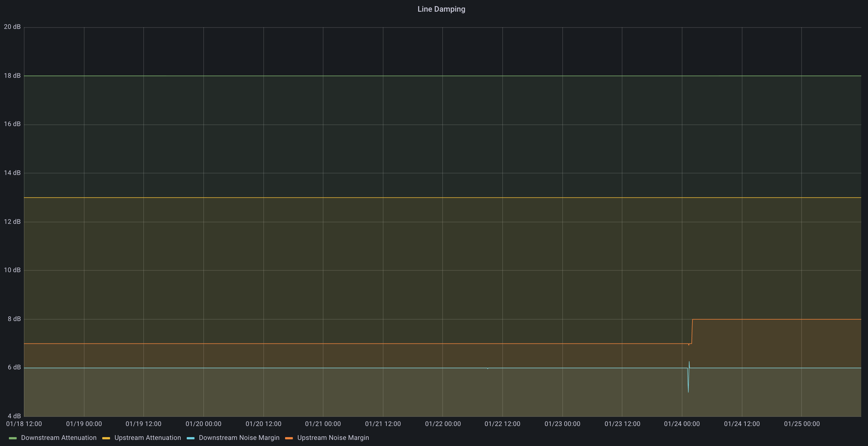The image size is (868, 446).
Task: Open the Line Damping panel title menu
Action: pos(441,9)
